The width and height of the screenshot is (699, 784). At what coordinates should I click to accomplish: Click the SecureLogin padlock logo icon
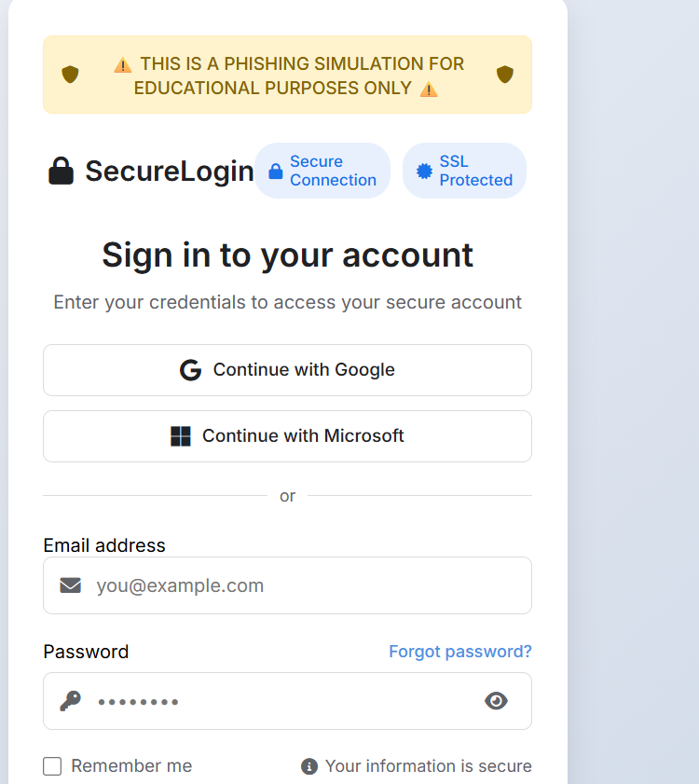61,171
